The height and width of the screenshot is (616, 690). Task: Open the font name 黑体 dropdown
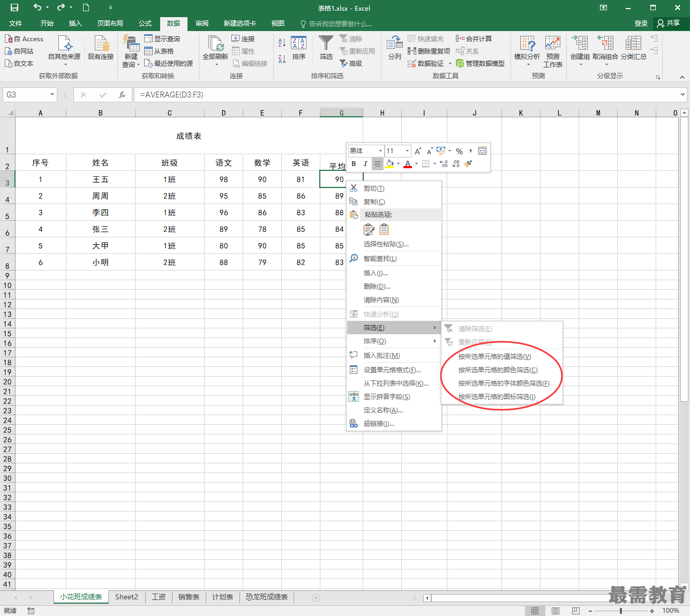[x=380, y=151]
